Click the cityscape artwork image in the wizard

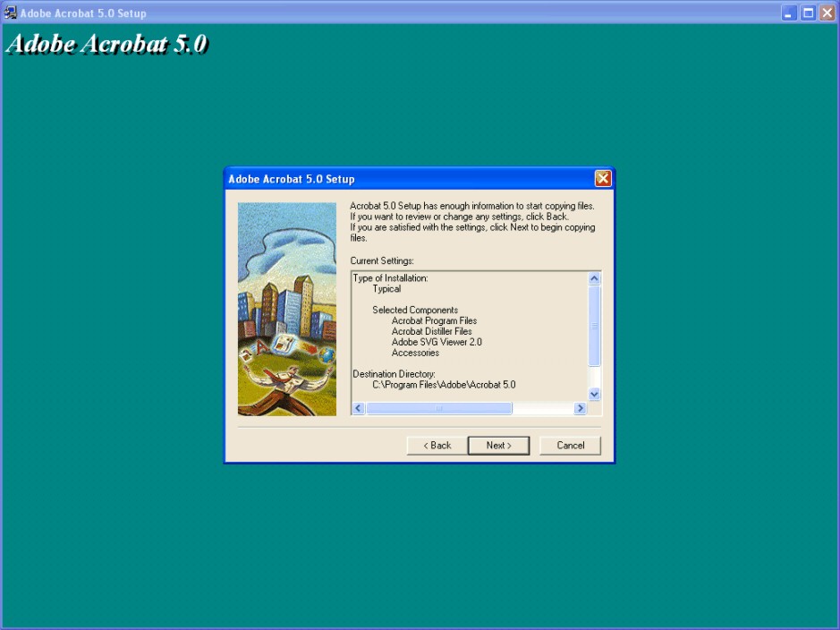click(x=286, y=309)
